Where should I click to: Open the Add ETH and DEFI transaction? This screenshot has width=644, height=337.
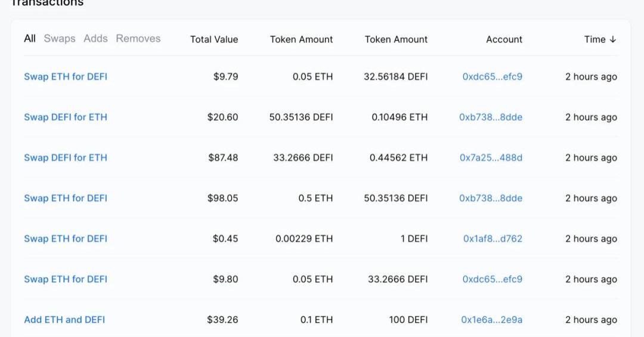[64, 320]
